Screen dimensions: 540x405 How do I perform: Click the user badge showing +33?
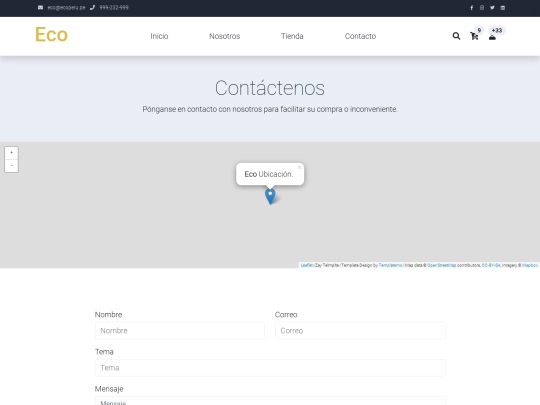pos(497,30)
